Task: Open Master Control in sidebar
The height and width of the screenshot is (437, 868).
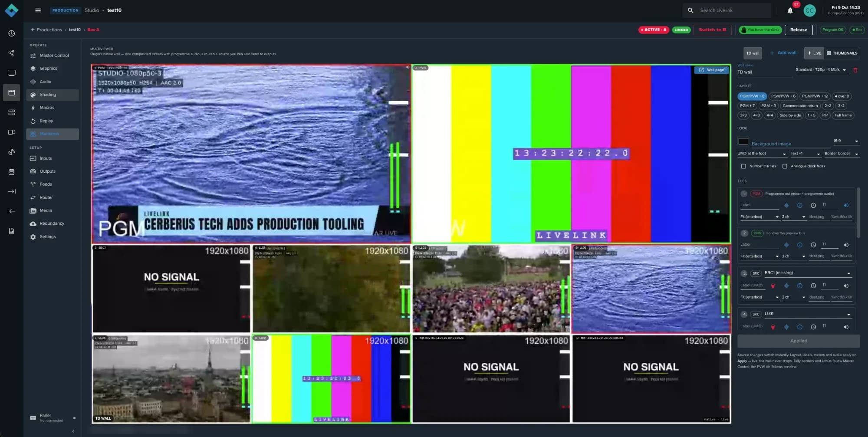Action: click(53, 56)
